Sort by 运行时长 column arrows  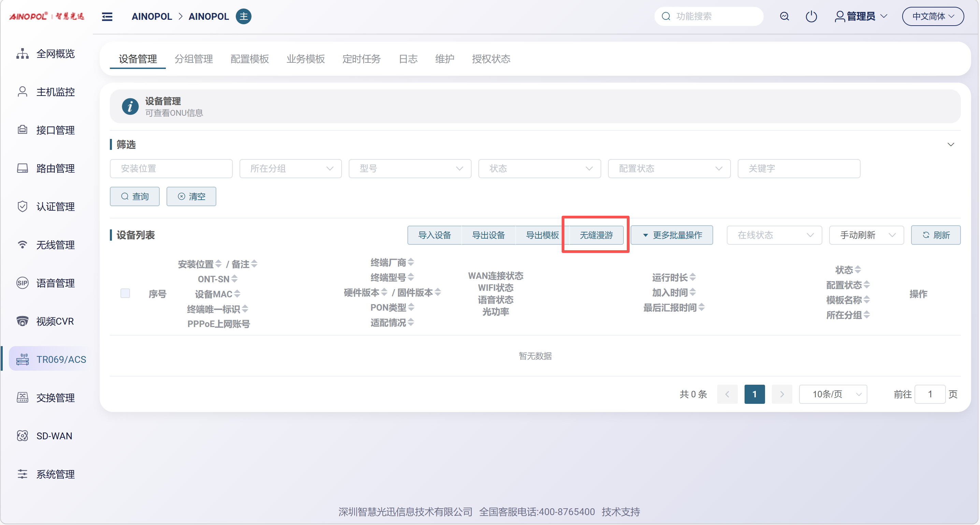point(692,277)
